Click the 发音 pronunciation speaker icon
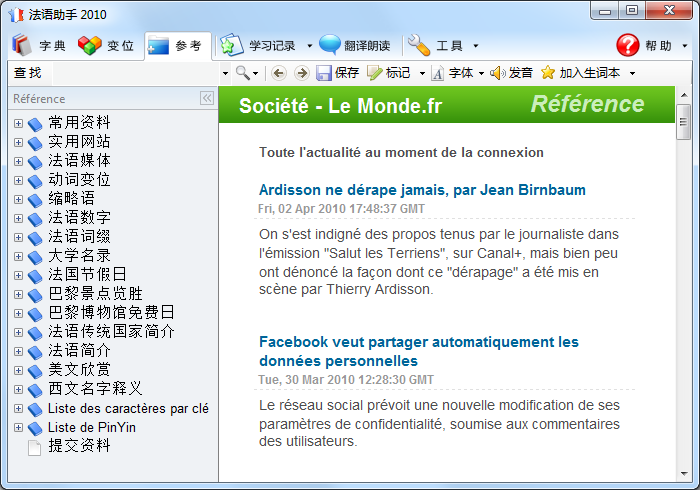Screen dimensions: 700x490 coord(497,73)
